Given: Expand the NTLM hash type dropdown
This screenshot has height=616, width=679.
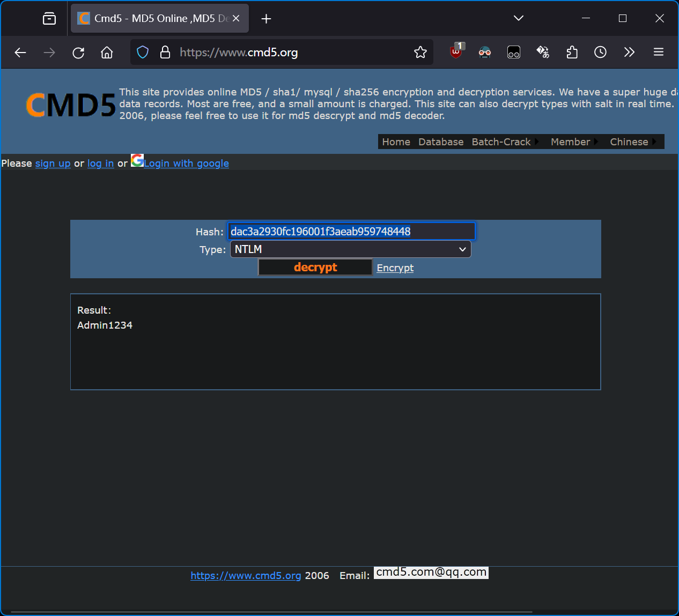Looking at the screenshot, I should click(x=351, y=249).
